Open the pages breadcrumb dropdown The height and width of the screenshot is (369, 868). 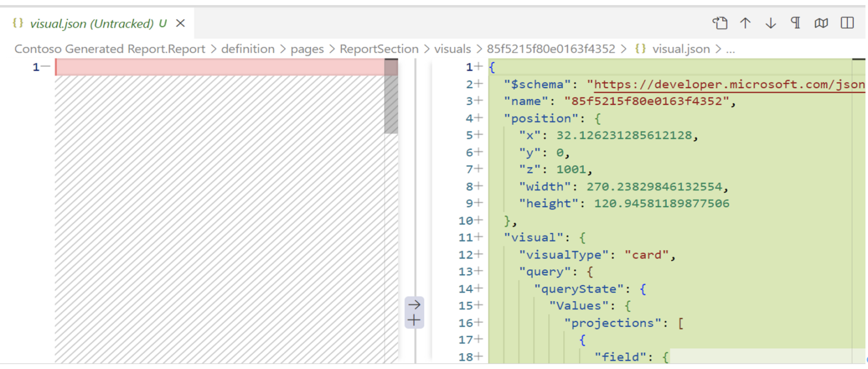(x=307, y=49)
